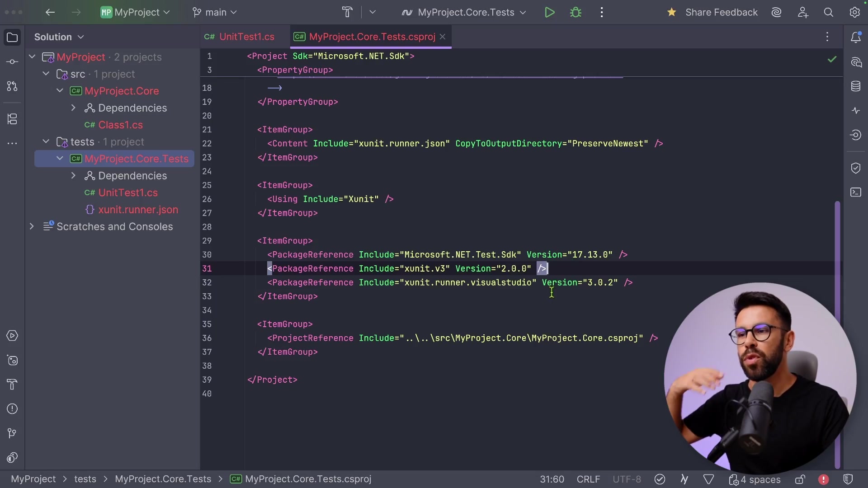Select the Build tool window hammer icon

click(12, 385)
